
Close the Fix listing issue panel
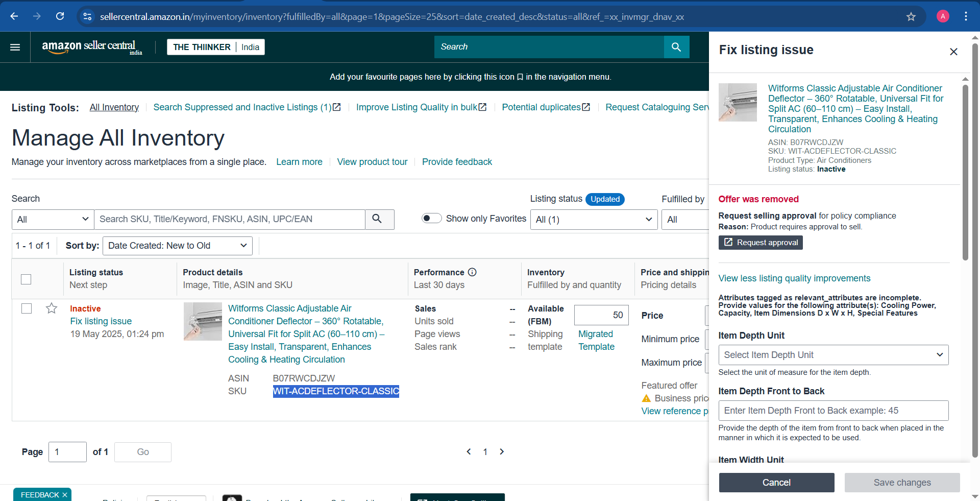point(953,52)
